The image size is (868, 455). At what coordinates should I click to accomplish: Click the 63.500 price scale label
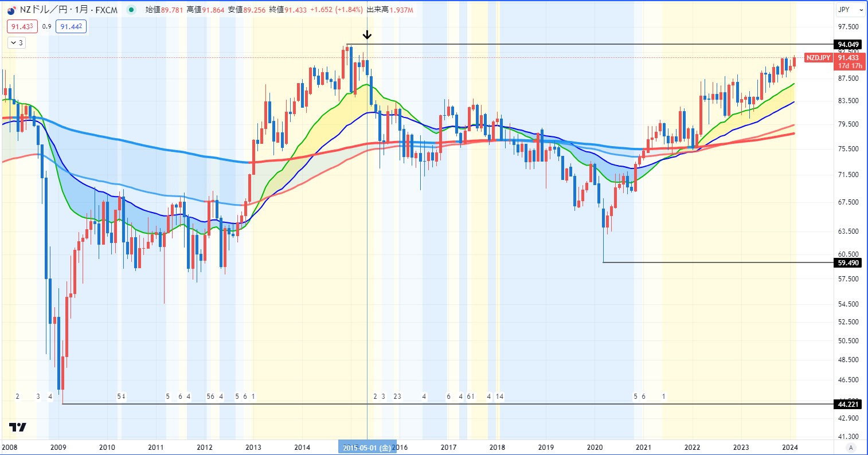(848, 232)
